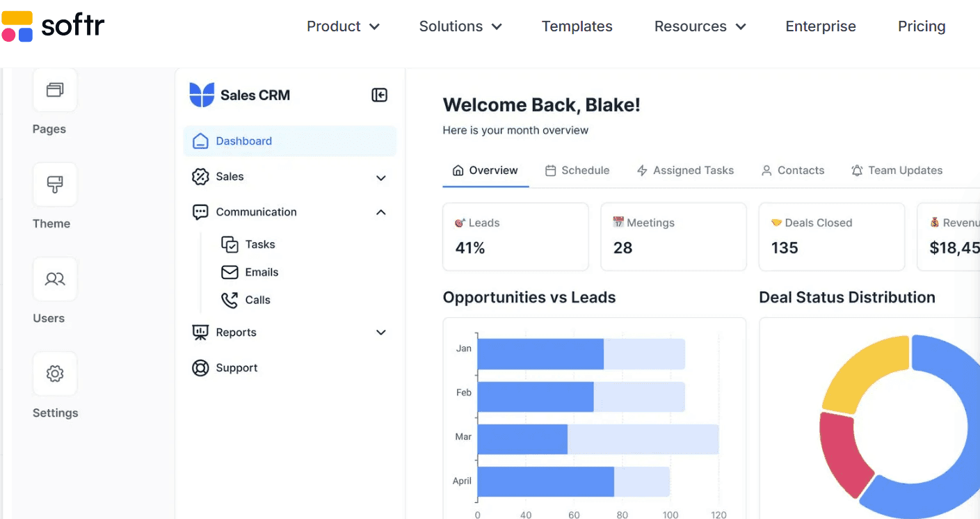Click the Reports presentation chart icon
Image resolution: width=980 pixels, height=519 pixels.
(200, 333)
